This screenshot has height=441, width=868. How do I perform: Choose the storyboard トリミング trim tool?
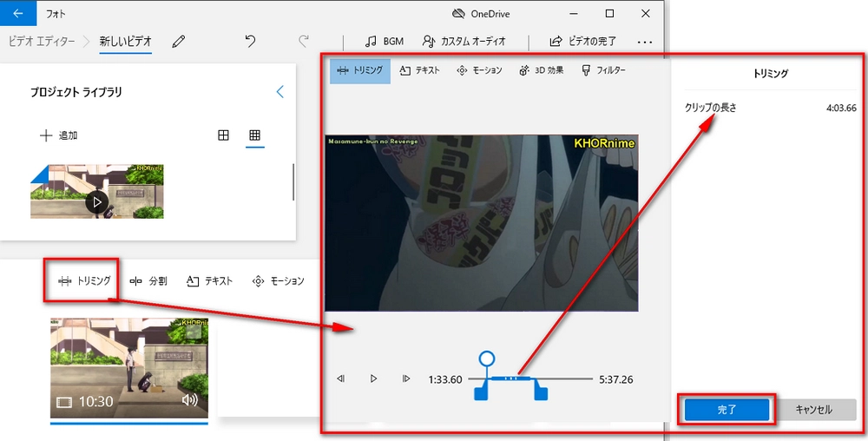[84, 280]
